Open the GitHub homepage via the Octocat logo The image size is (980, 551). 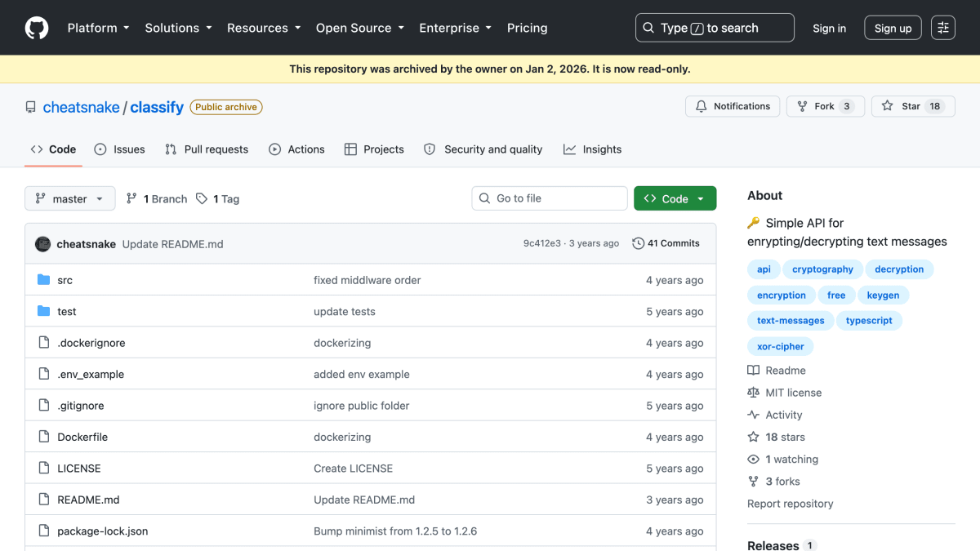pyautogui.click(x=37, y=28)
